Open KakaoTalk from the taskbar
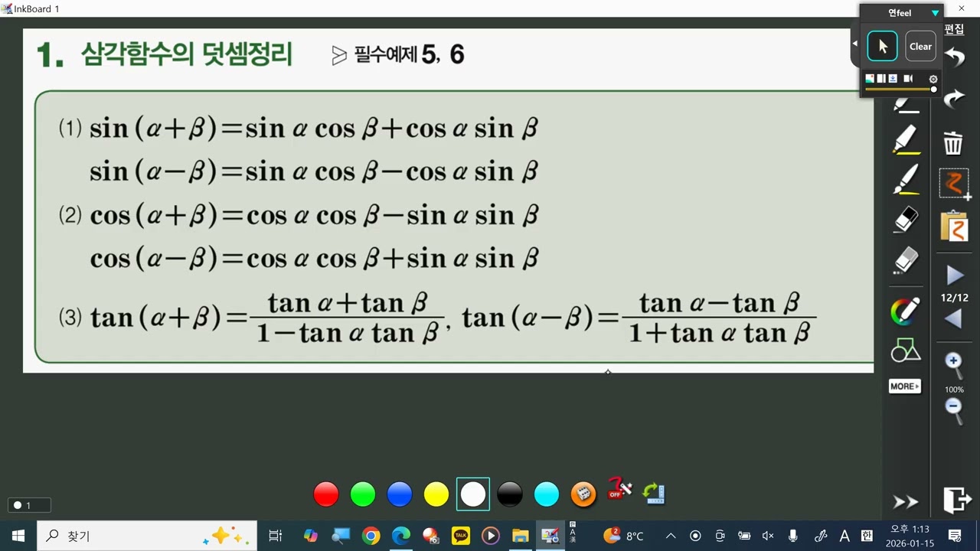 coord(461,536)
